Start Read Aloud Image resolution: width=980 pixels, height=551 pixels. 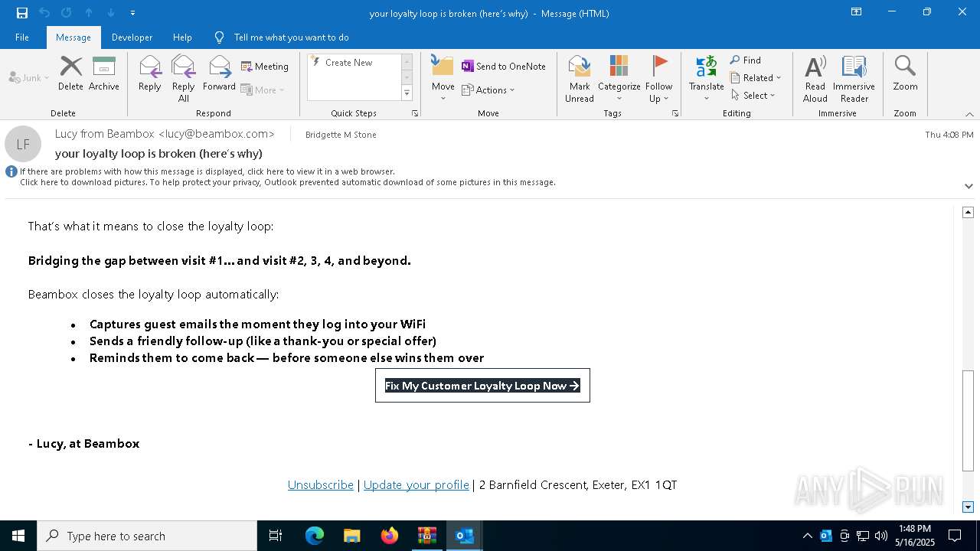(815, 79)
